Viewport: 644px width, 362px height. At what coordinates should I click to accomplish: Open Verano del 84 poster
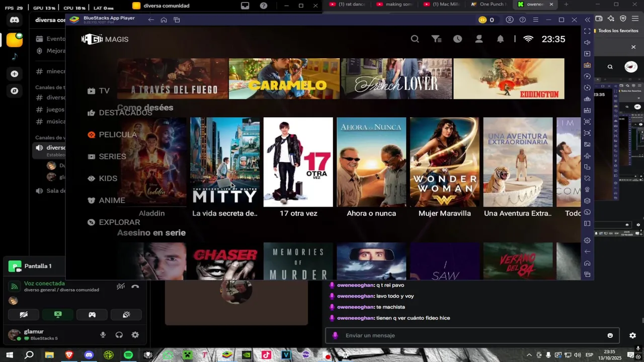(518, 261)
